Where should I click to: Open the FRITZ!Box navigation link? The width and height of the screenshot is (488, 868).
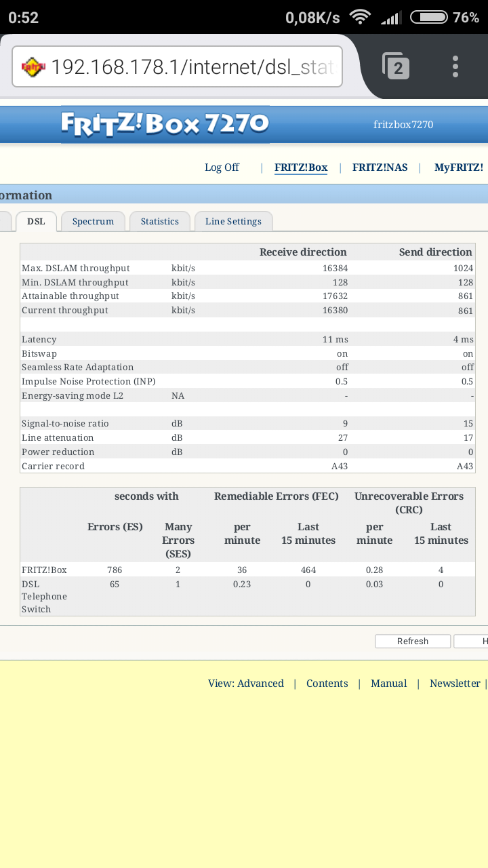300,167
